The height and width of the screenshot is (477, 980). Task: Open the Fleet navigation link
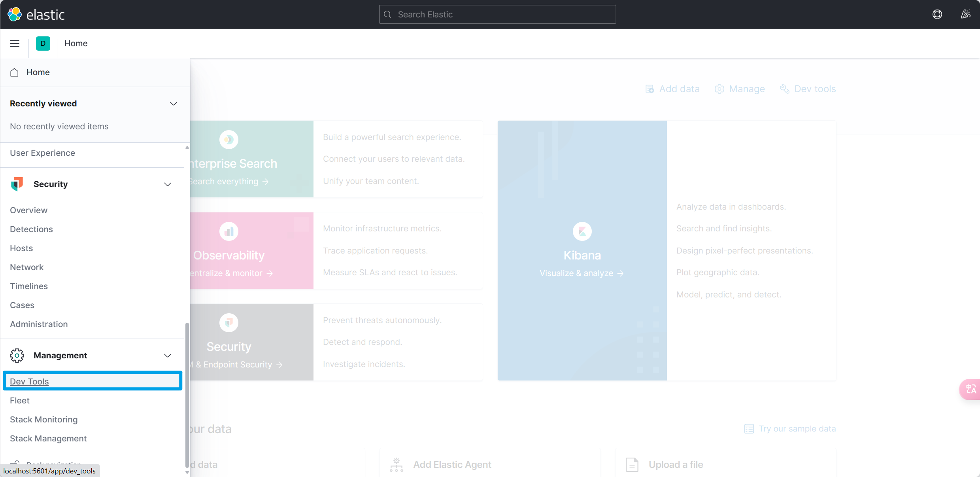tap(20, 400)
